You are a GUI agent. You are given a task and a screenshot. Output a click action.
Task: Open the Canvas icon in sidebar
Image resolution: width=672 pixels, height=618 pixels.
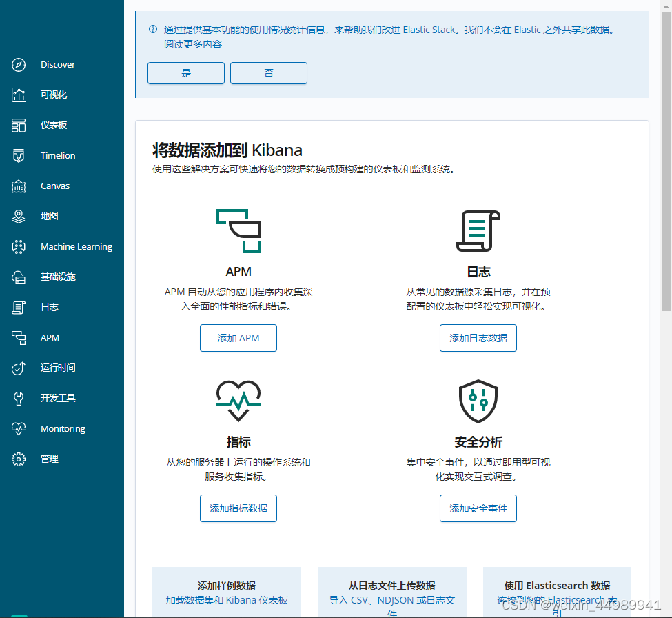click(19, 186)
